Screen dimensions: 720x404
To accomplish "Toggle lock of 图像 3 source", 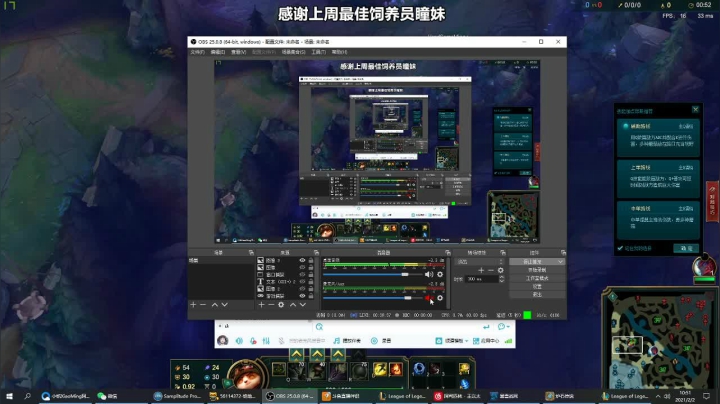I will tap(311, 260).
